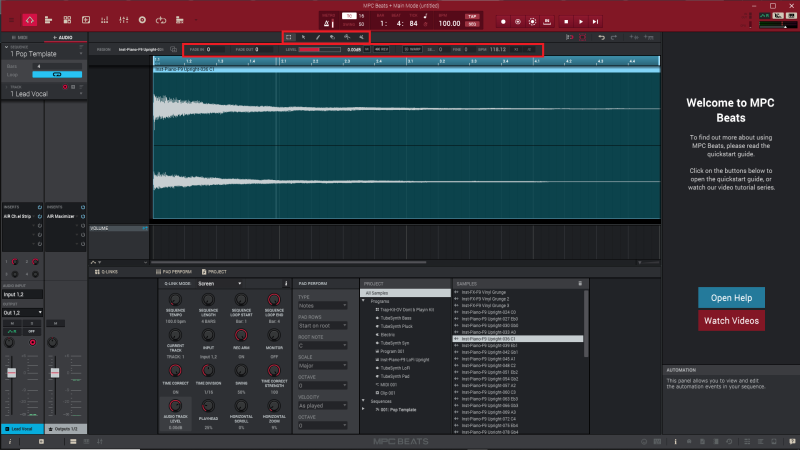The height and width of the screenshot is (450, 800).
Task: Select the pointer arrow tool
Action: click(303, 37)
